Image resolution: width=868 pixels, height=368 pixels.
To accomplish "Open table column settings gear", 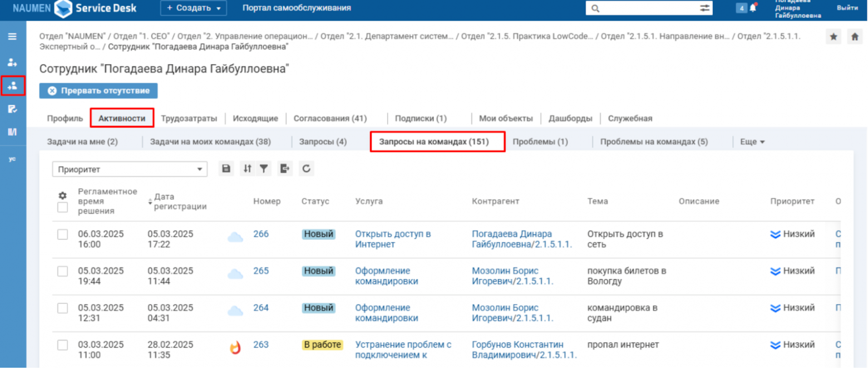I will (x=63, y=195).
